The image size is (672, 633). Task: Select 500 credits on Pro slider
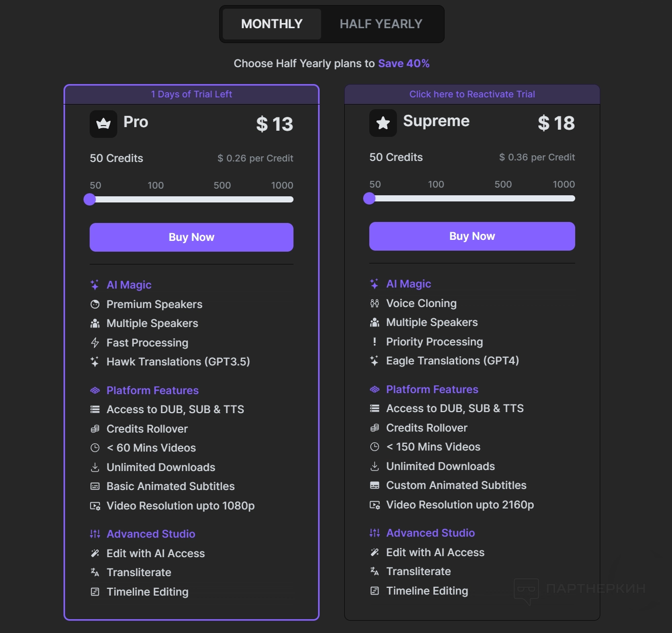(222, 199)
